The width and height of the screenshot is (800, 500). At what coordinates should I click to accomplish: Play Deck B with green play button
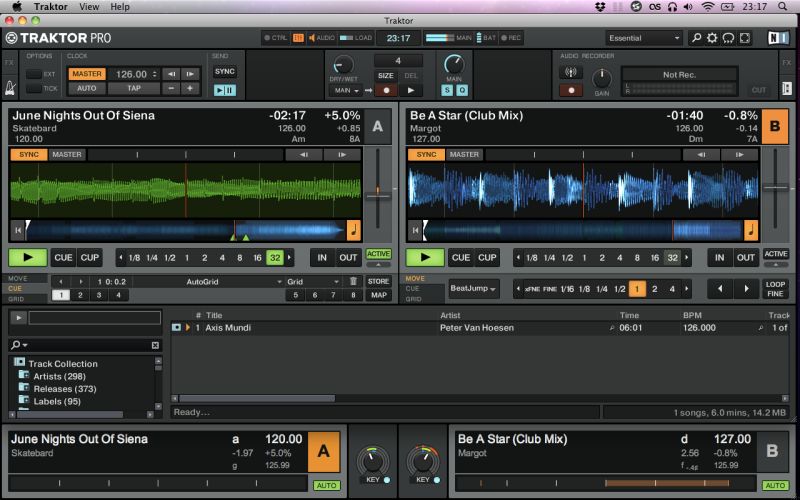pyautogui.click(x=425, y=258)
